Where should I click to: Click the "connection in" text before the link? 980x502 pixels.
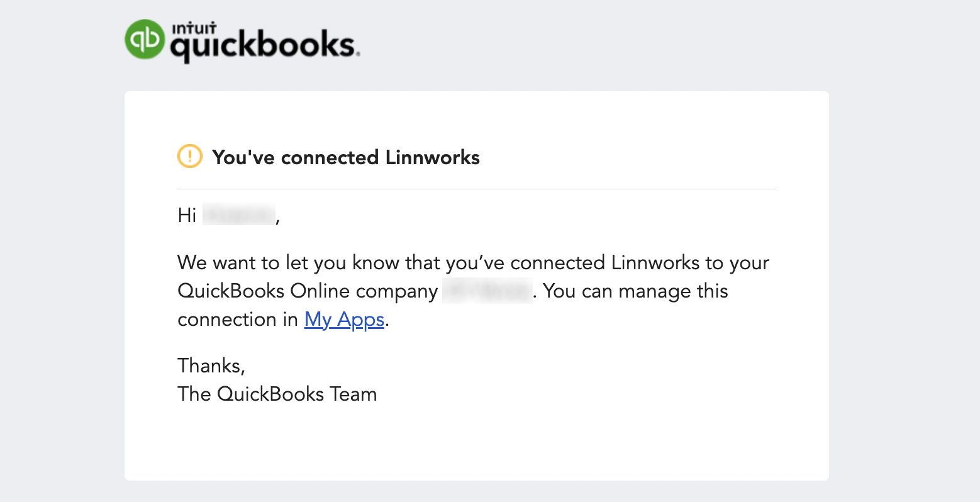tap(238, 320)
